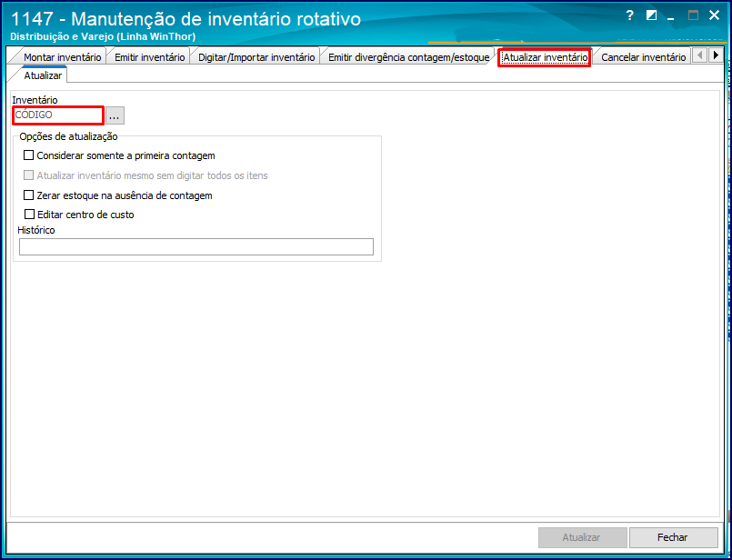The height and width of the screenshot is (560, 732).
Task: Open inventory lookup ellipsis button
Action: coord(115,115)
